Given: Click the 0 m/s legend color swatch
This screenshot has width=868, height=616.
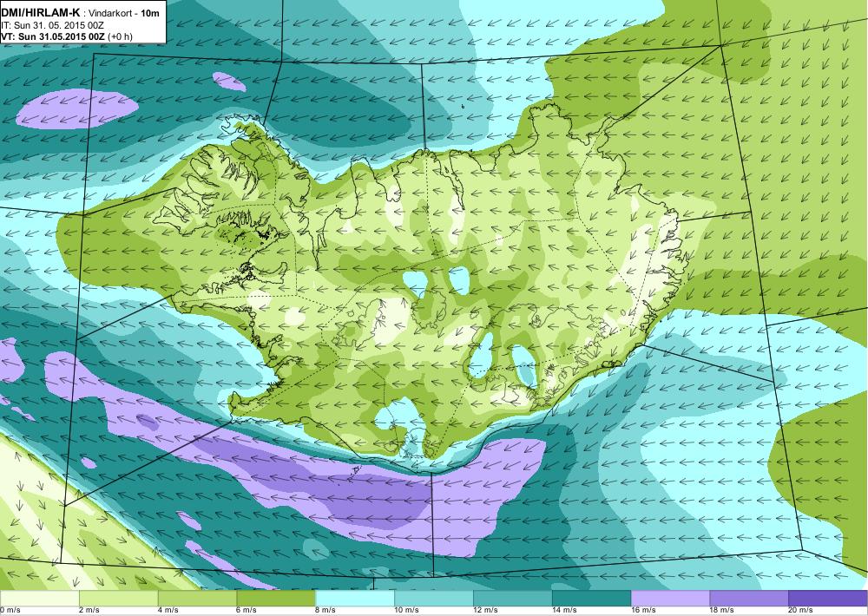Looking at the screenshot, I should pos(40,598).
